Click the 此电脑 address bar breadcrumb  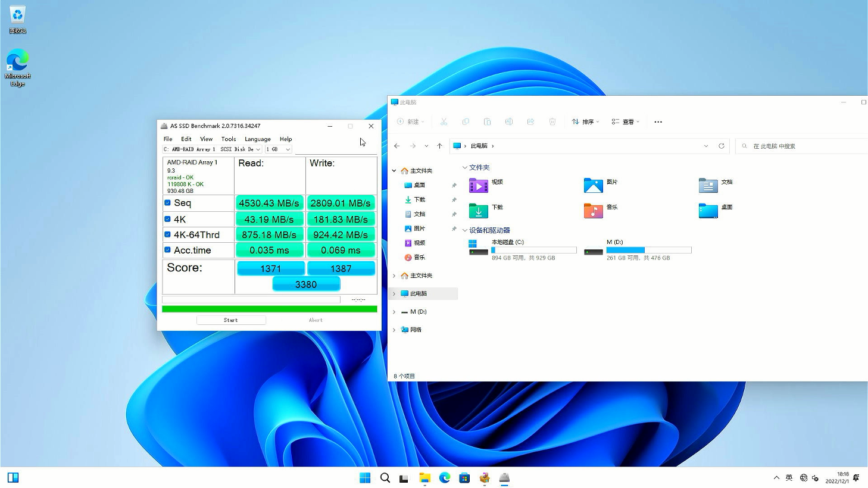479,146
